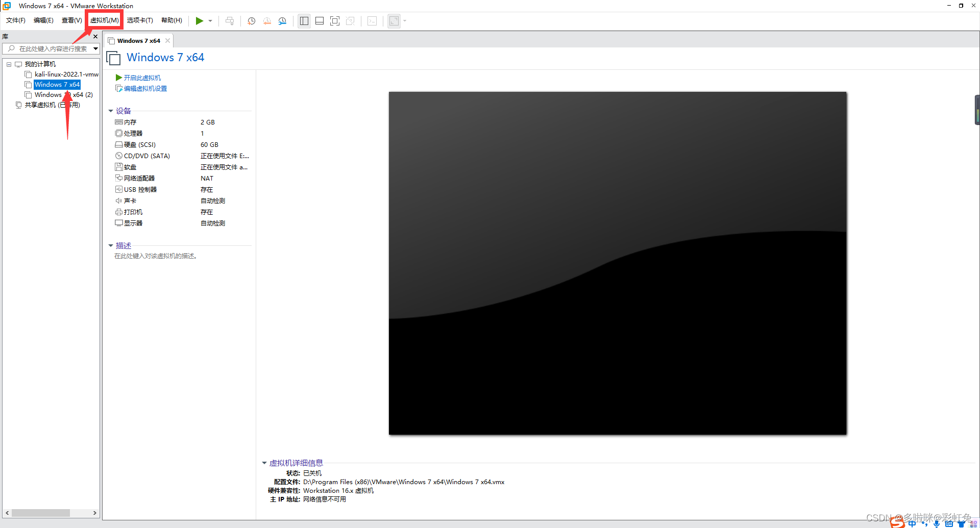Click the 2 GB memory value
980x528 pixels.
[x=208, y=122]
